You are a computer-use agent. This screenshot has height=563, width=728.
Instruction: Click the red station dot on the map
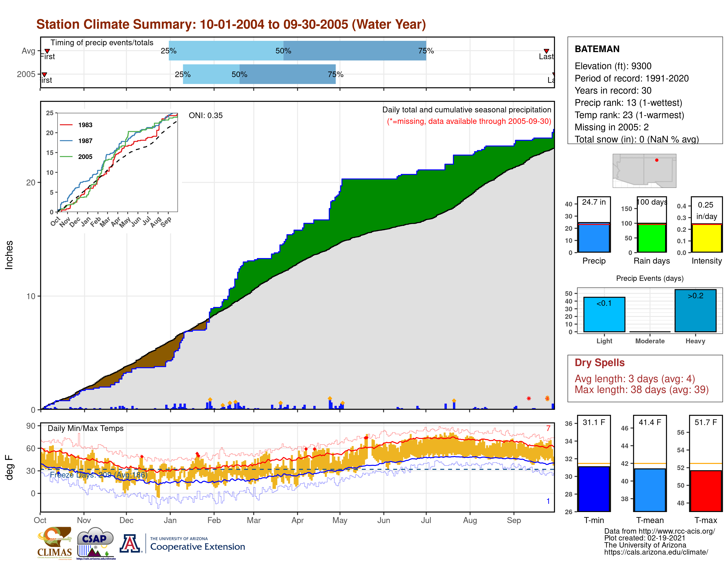pyautogui.click(x=657, y=160)
